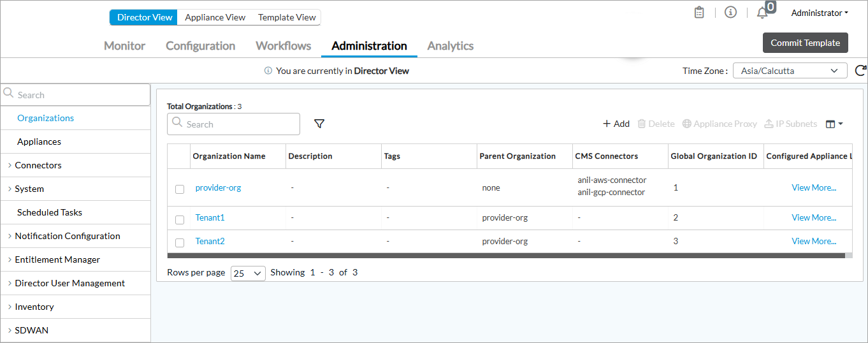Click the anil-gcp-connector text
This screenshot has height=343, width=868.
[x=611, y=193]
